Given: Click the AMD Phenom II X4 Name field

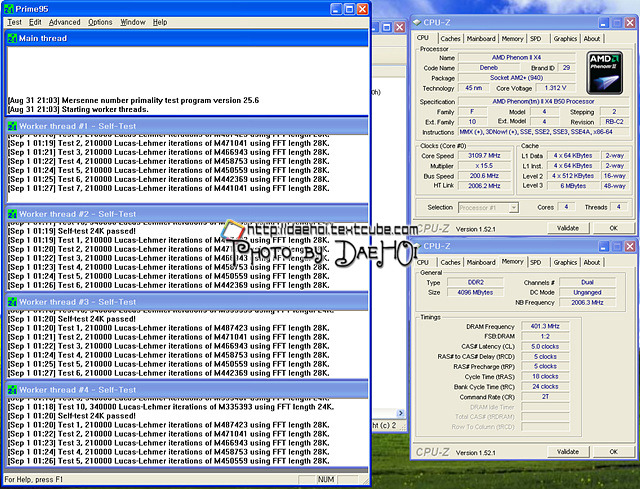Looking at the screenshot, I should pos(516,58).
